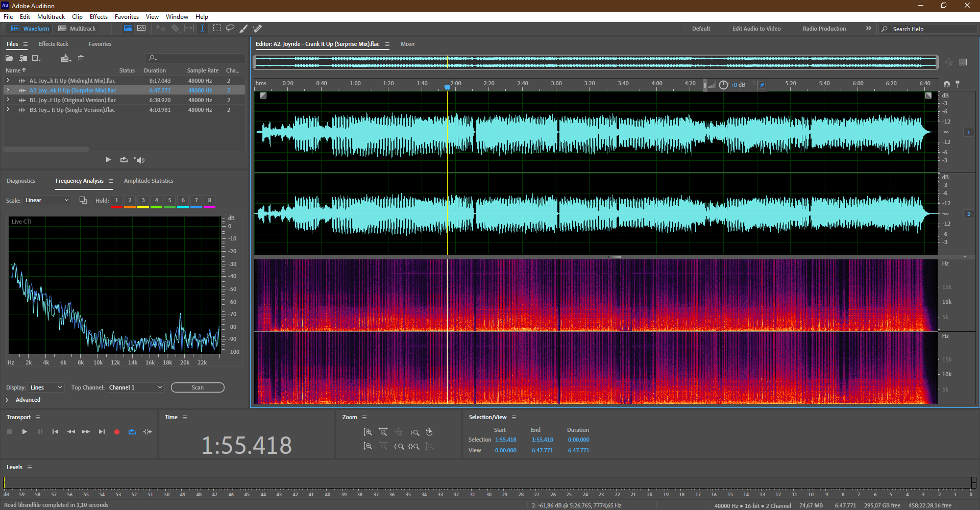Click the Search Help field

[928, 29]
